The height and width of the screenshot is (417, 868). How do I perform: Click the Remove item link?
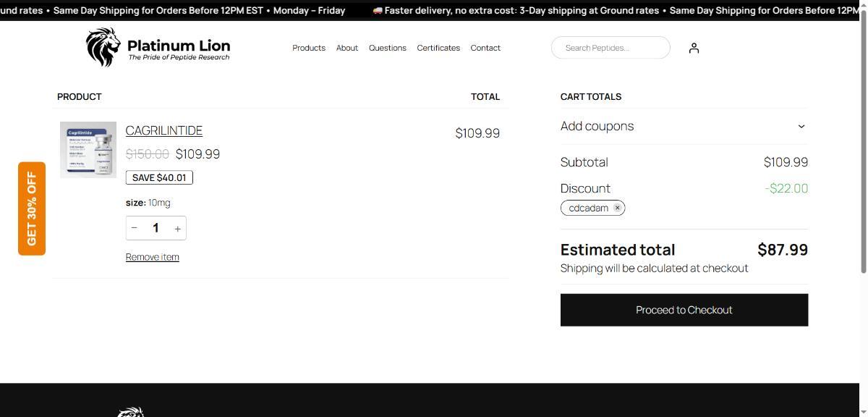coord(153,257)
